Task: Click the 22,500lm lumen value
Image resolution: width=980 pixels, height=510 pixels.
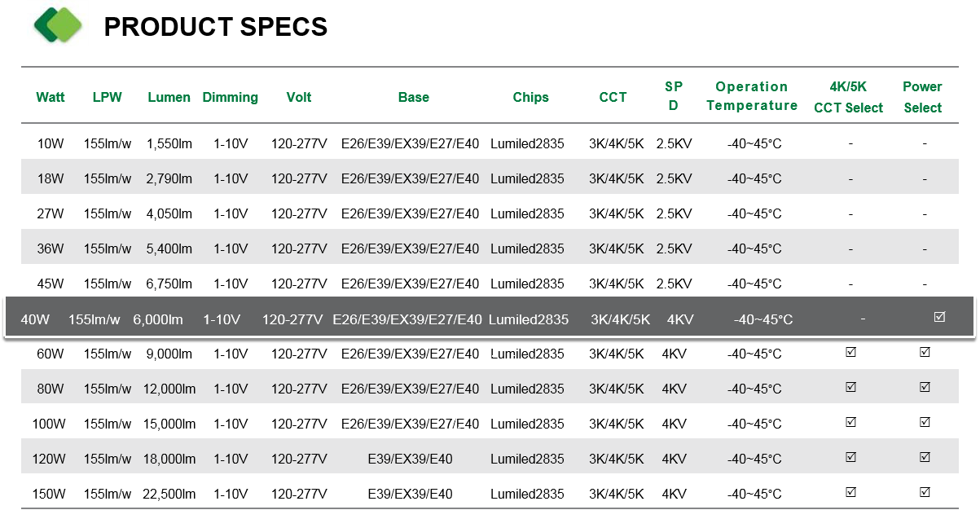Action: pyautogui.click(x=169, y=494)
